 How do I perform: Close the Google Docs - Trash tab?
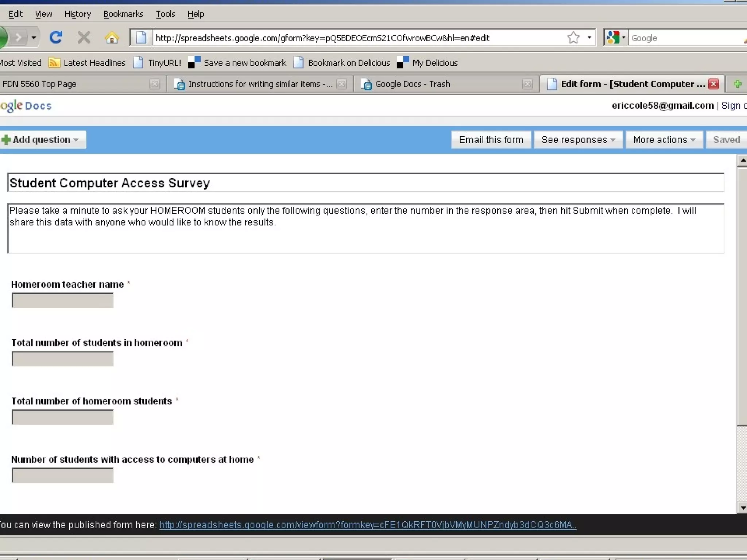tap(527, 84)
